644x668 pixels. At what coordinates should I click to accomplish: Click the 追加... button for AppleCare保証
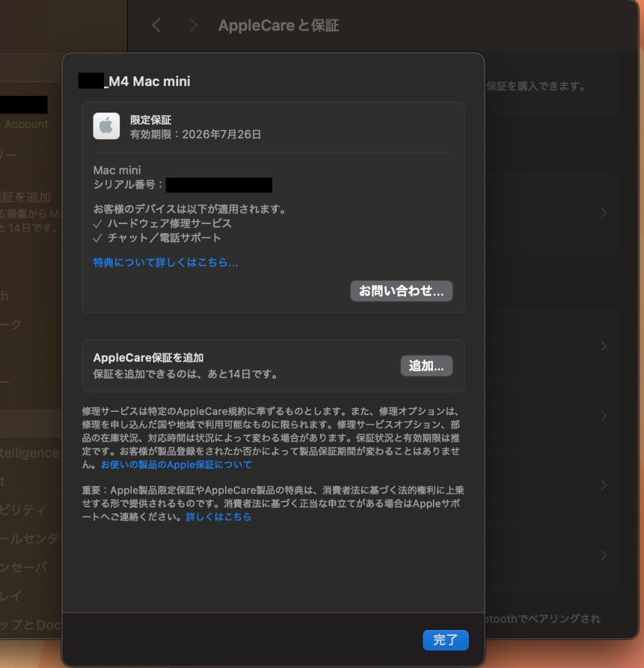(426, 366)
